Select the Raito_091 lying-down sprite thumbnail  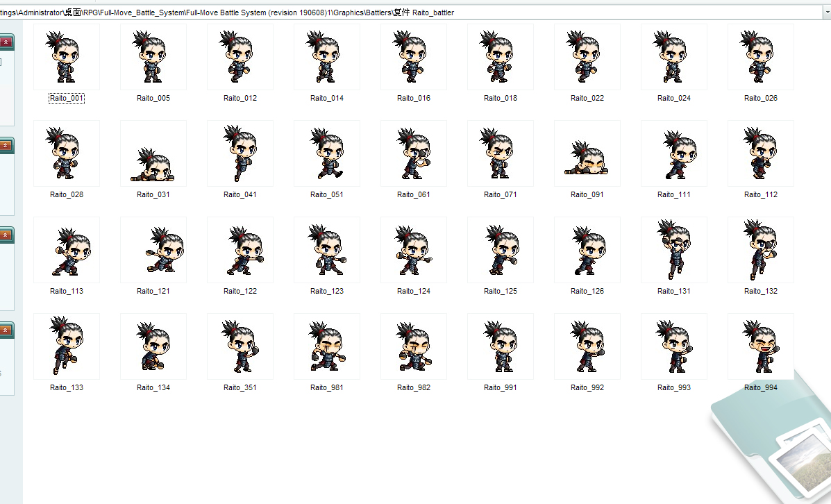pos(587,153)
